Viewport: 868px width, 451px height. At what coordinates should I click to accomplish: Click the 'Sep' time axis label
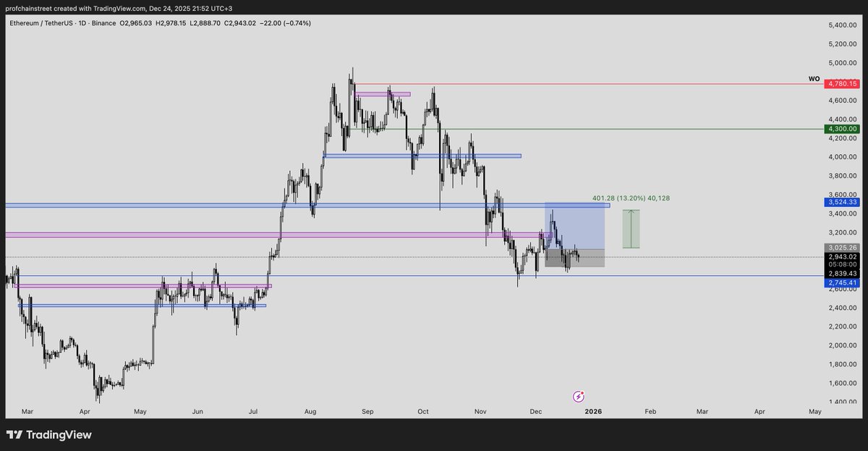(x=367, y=411)
